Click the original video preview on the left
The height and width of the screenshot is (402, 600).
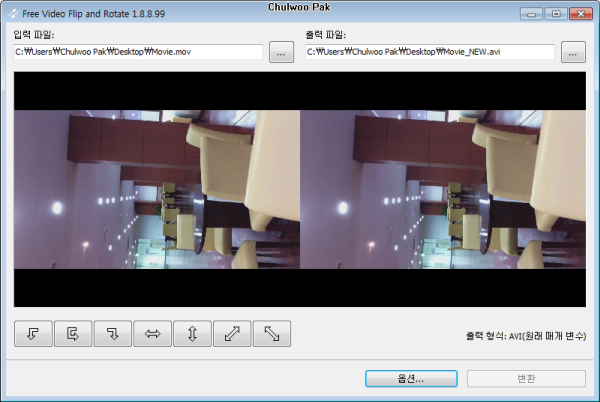pos(157,189)
